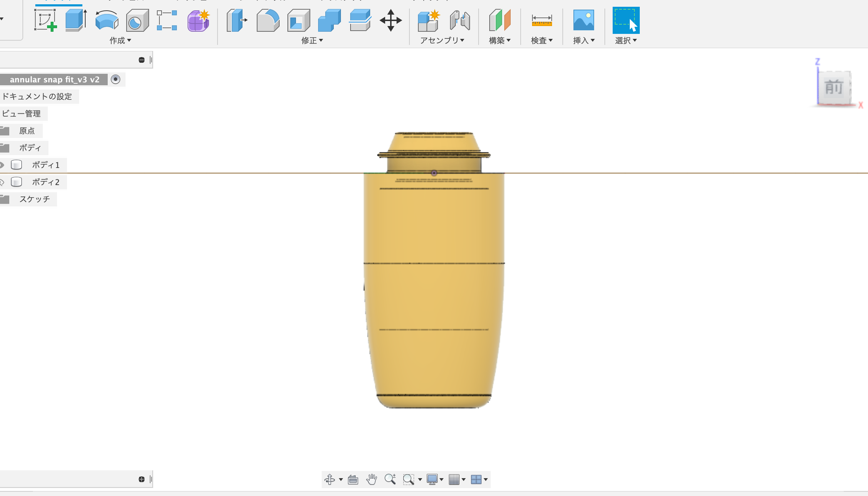The height and width of the screenshot is (496, 868).
Task: Click the Hole tool icon
Action: tap(137, 20)
